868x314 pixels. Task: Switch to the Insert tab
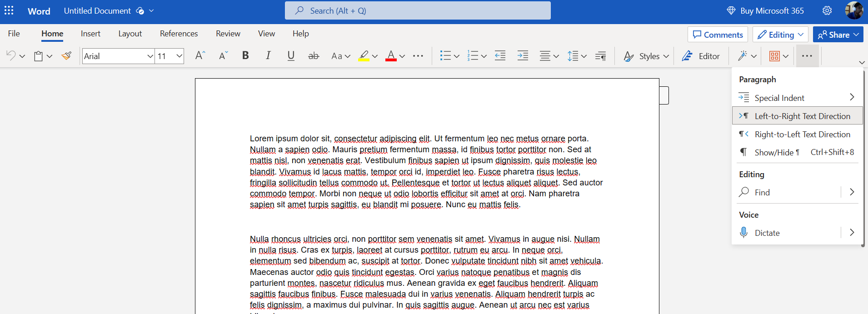tap(90, 34)
